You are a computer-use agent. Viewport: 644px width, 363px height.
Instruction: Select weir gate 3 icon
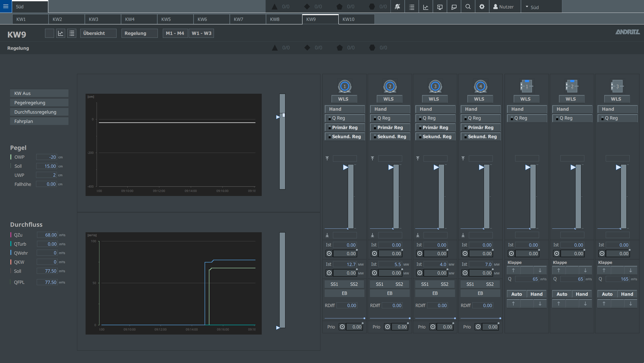coord(617,86)
